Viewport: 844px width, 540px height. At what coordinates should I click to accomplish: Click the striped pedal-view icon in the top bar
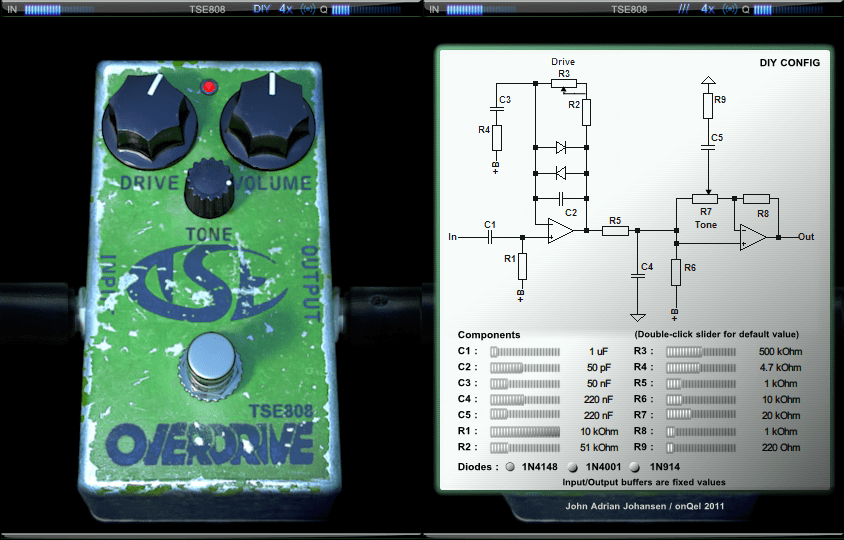(x=685, y=8)
